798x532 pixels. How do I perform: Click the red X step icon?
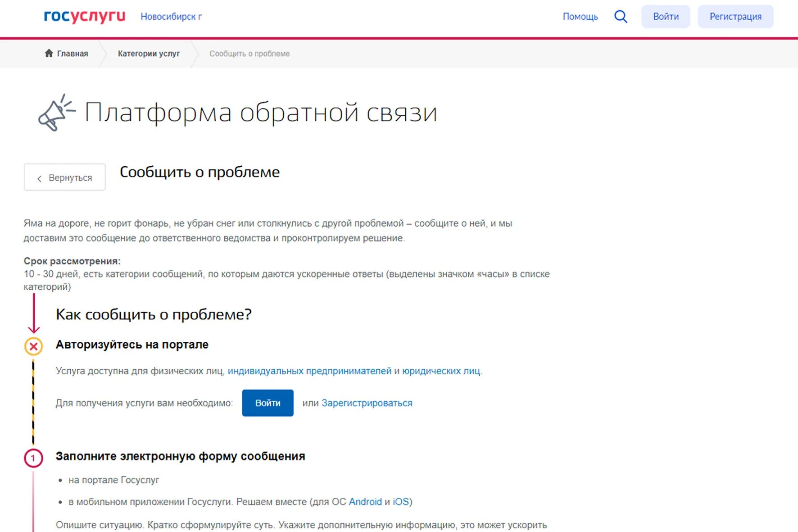33,346
